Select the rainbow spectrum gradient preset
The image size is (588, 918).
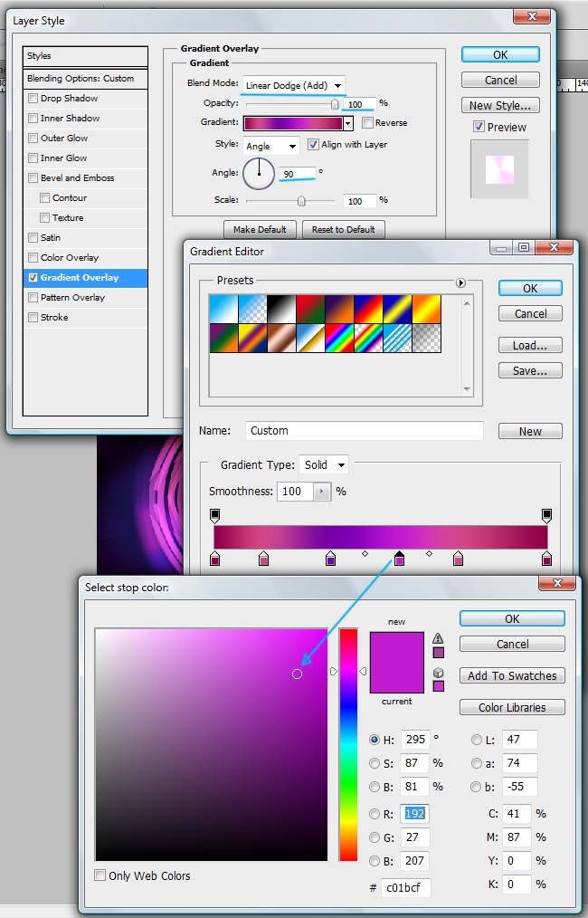338,337
